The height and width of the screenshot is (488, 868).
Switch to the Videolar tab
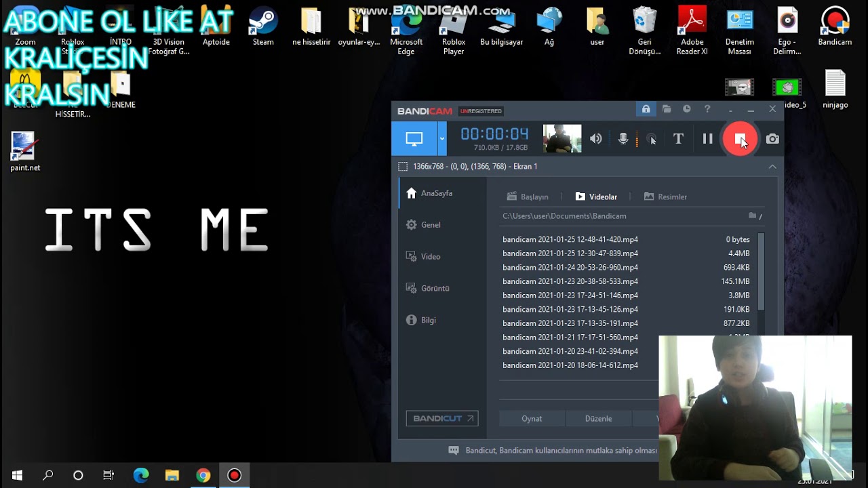(x=596, y=197)
